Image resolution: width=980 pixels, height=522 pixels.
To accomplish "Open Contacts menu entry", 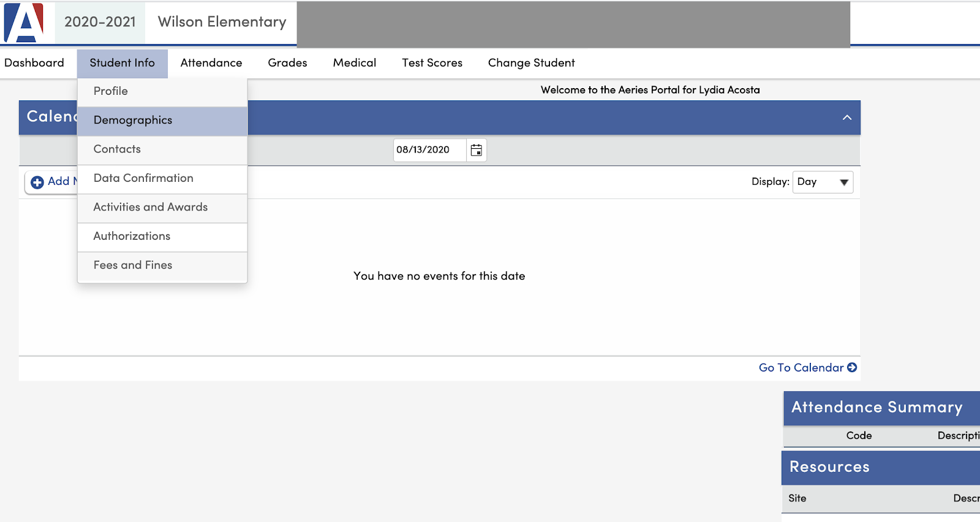I will 117,149.
